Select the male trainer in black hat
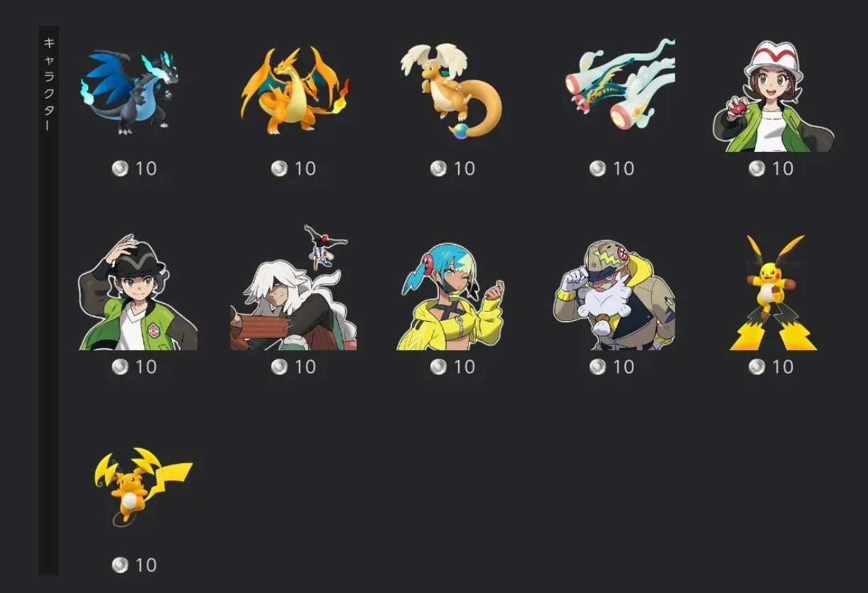Image resolution: width=868 pixels, height=593 pixels. coord(137,293)
